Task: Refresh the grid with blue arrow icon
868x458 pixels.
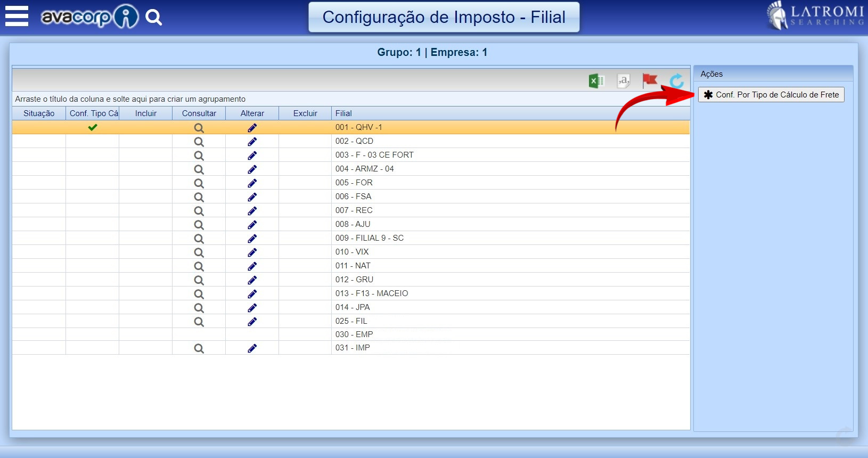Action: tap(676, 81)
